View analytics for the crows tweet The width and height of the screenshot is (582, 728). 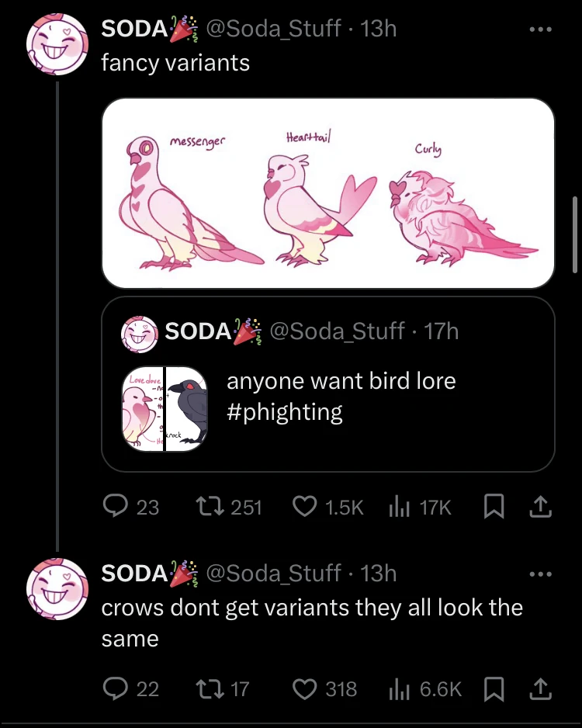pyautogui.click(x=397, y=688)
